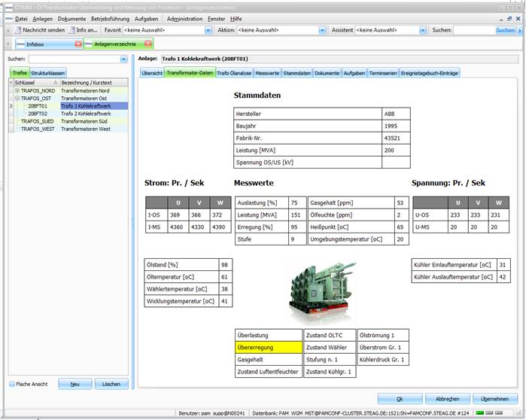Click the green status indicator in status bar
This screenshot has width=526, height=420.
pyautogui.click(x=479, y=413)
